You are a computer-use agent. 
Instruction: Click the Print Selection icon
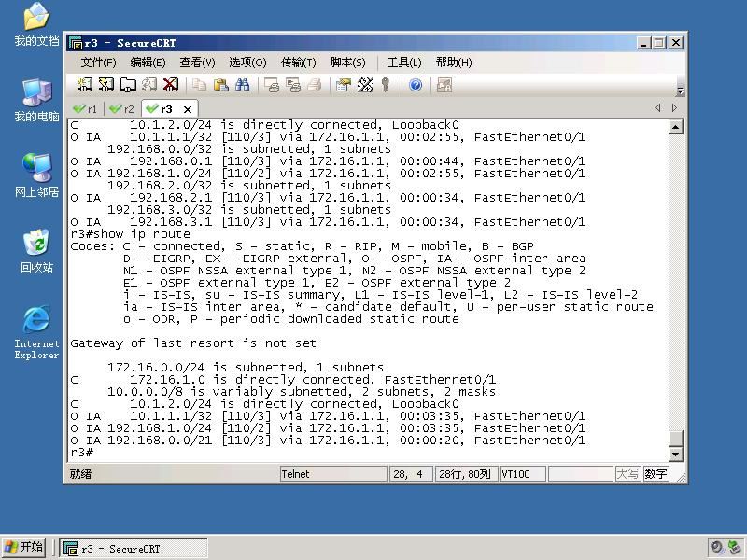tap(293, 85)
